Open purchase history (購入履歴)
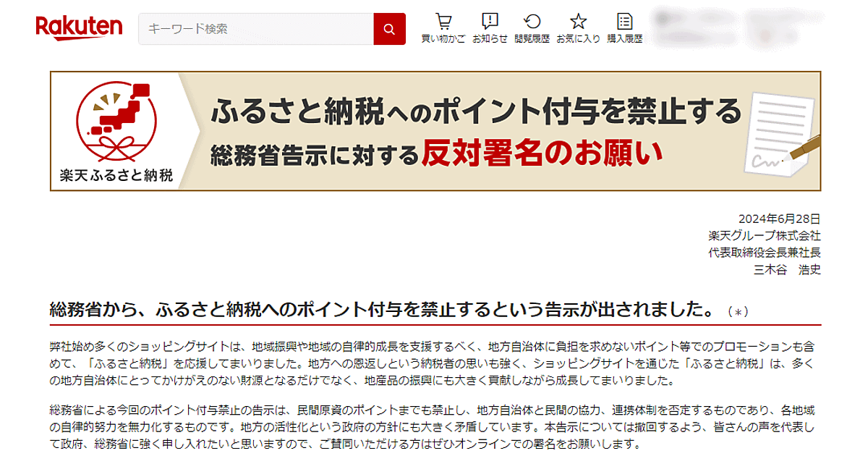This screenshot has height=456, width=868. tap(624, 28)
